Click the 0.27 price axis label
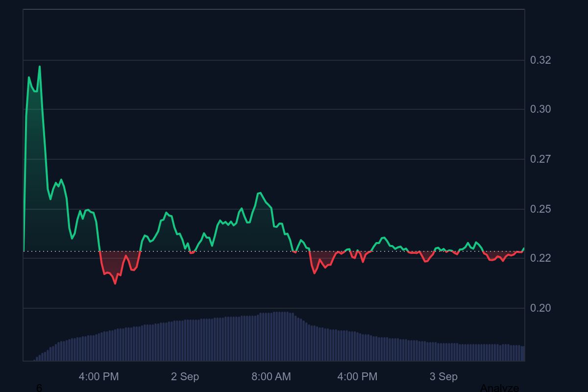Image resolution: width=588 pixels, height=392 pixels. (540, 159)
